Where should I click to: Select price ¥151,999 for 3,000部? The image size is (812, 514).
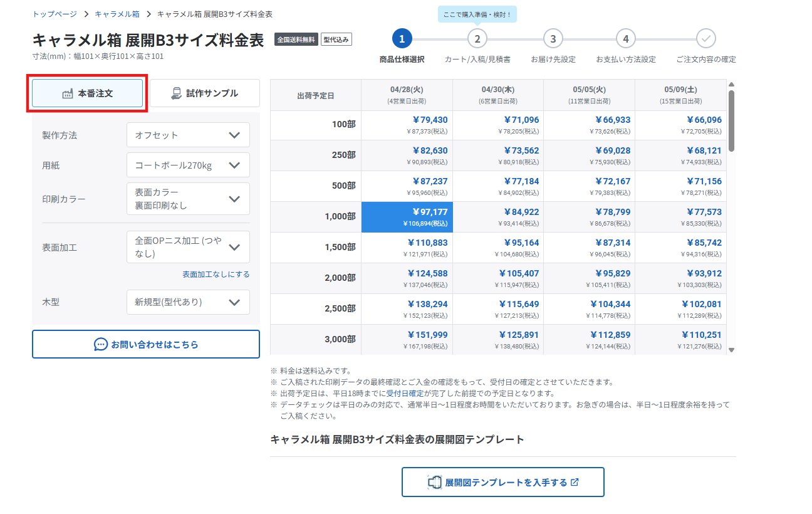[x=407, y=340]
